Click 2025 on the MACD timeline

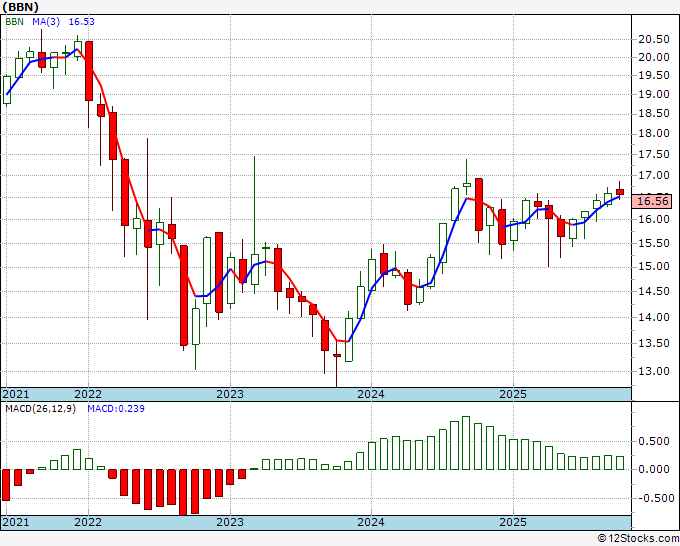click(513, 522)
